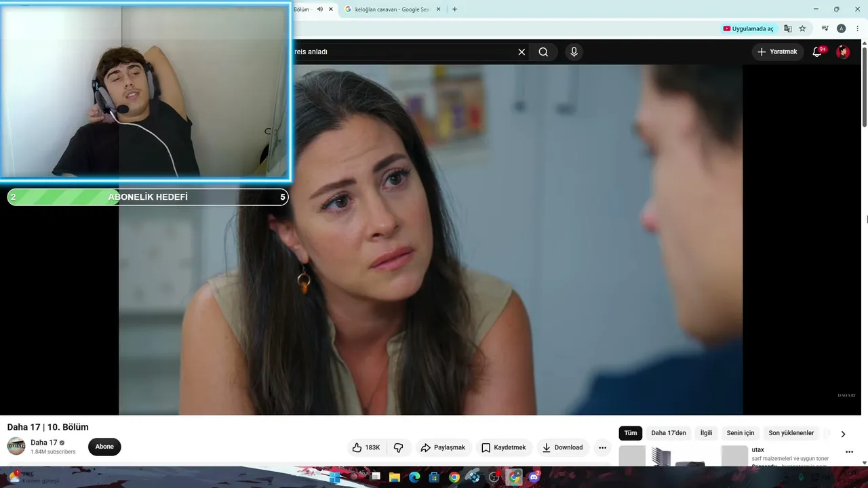Click the Yaratmak create button
The image size is (868, 488).
tap(778, 52)
